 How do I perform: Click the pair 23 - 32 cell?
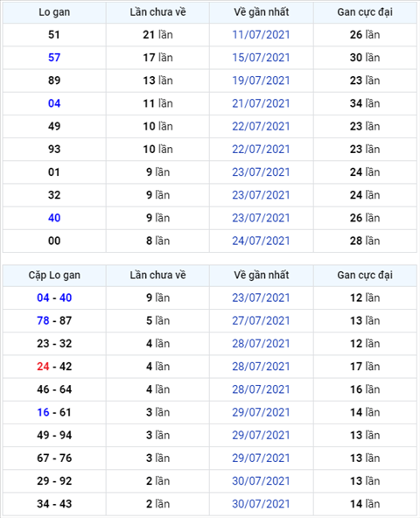pyautogui.click(x=54, y=344)
